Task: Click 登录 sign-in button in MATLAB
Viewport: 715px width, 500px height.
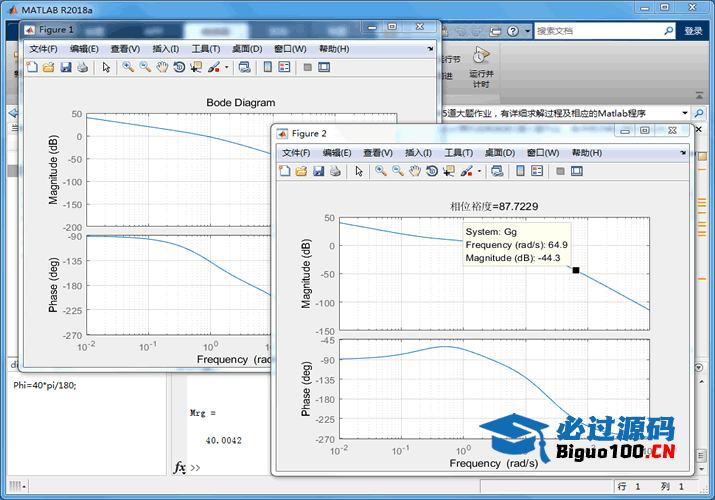Action: coord(693,31)
